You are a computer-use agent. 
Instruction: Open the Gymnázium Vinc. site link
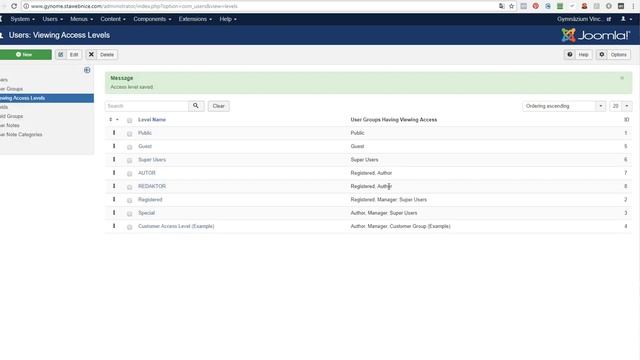tap(584, 19)
